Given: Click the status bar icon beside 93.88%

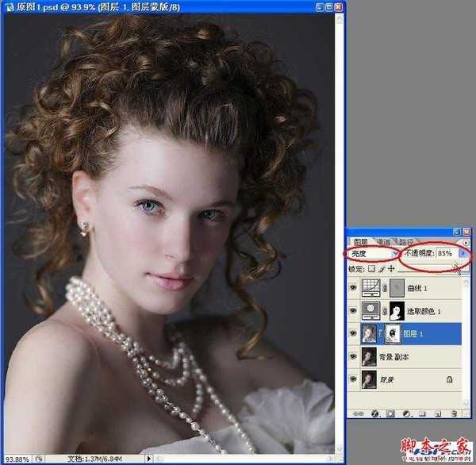Looking at the screenshot, I should coord(39,459).
